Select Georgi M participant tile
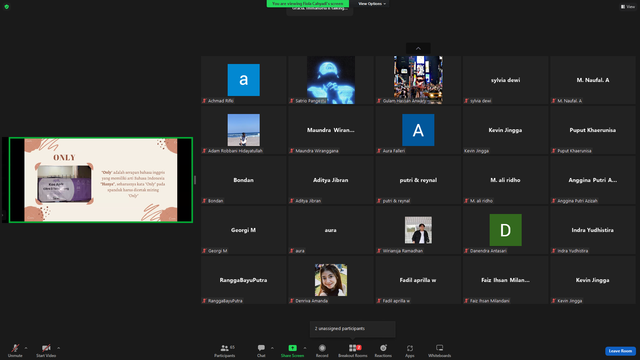Viewport: 640px width, 360px height. click(244, 230)
